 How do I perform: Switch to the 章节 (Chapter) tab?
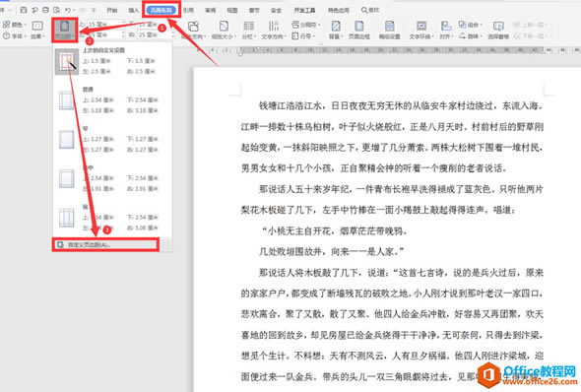[x=254, y=10]
